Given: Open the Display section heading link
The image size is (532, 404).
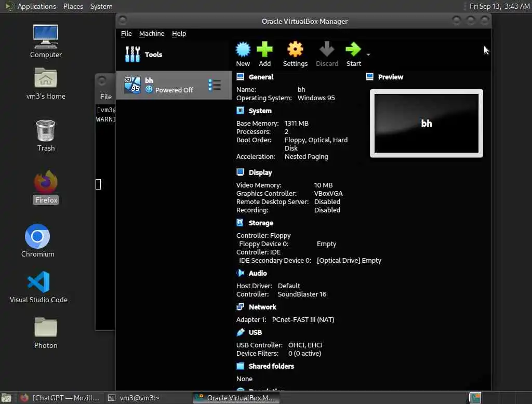Looking at the screenshot, I should 260,172.
